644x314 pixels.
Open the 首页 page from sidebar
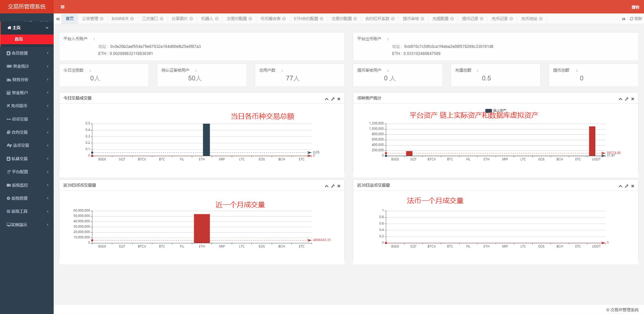tap(18, 39)
